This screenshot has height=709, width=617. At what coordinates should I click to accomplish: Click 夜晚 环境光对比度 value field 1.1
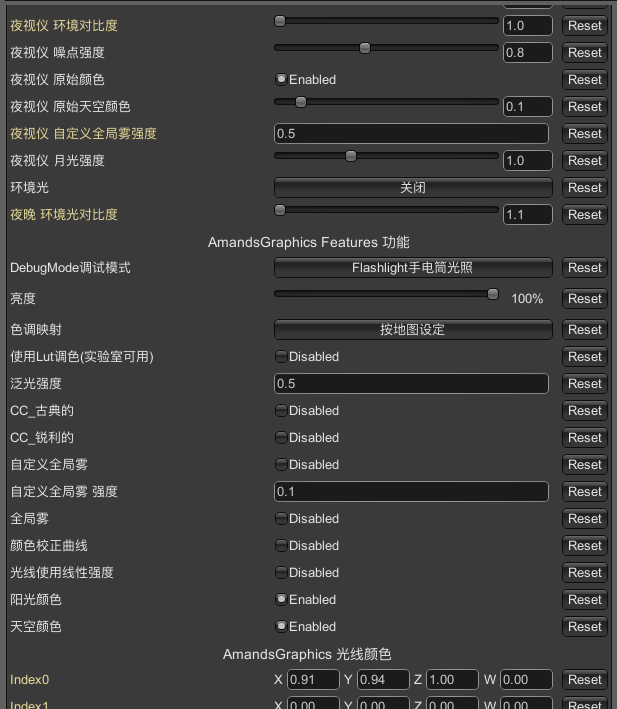point(528,215)
